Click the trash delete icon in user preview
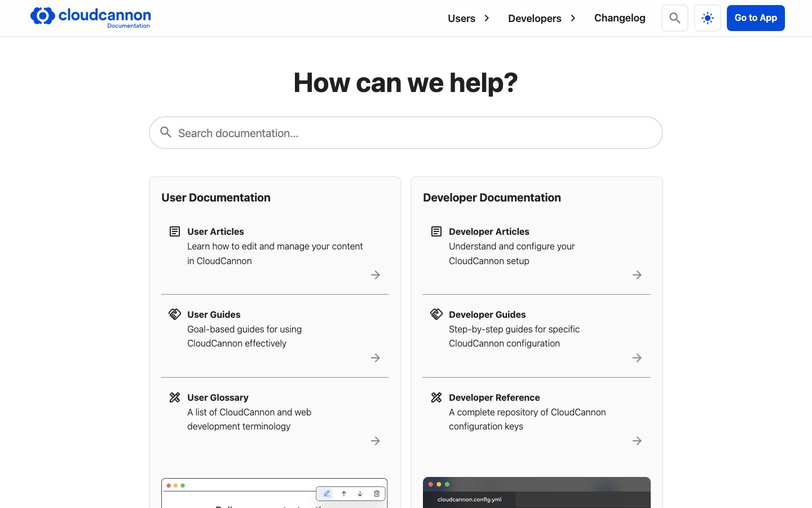812x508 pixels. 377,493
